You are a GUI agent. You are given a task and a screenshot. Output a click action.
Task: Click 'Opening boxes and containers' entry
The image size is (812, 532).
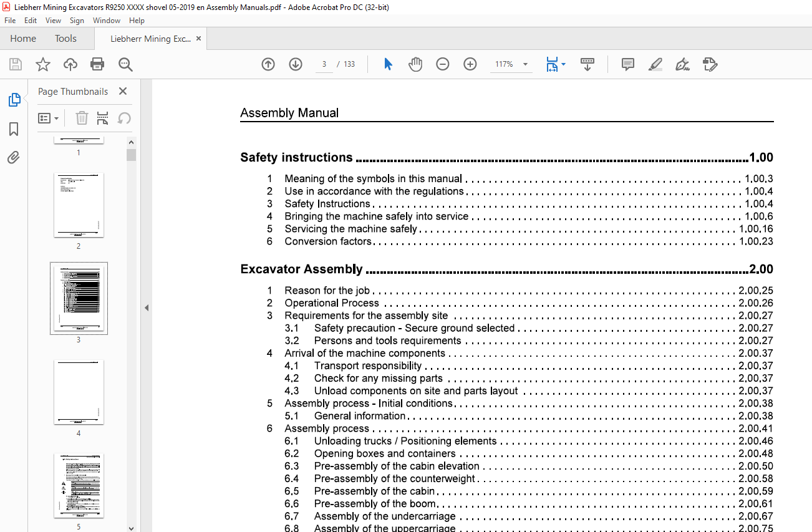[385, 453]
